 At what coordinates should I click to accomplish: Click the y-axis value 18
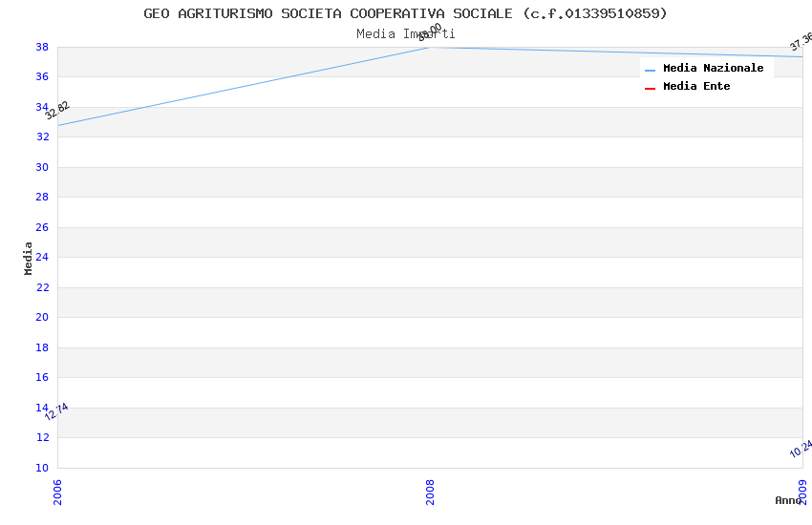coord(42,347)
